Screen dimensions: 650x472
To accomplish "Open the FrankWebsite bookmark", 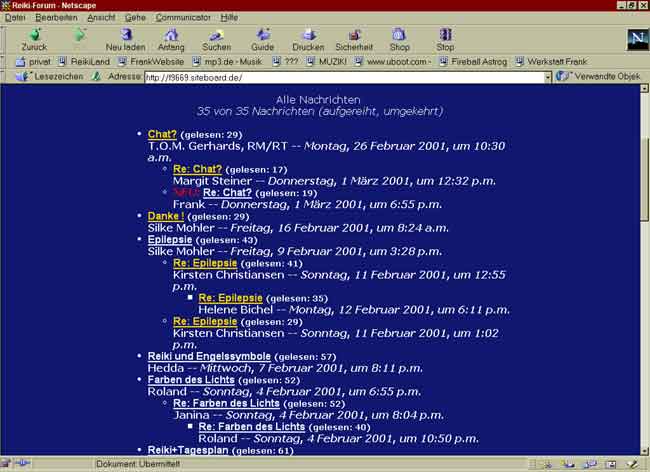I will pos(151,62).
